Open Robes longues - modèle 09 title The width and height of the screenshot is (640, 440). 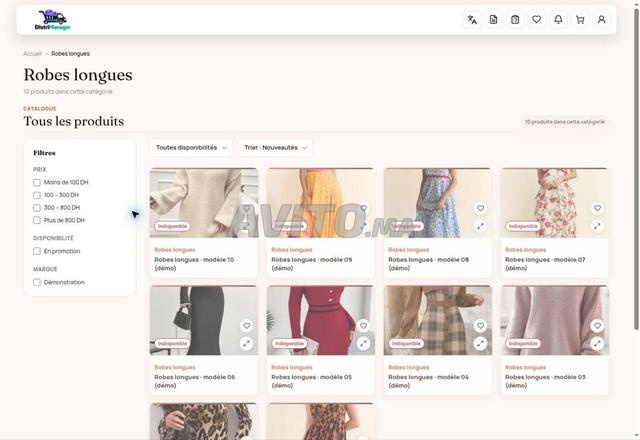311,264
